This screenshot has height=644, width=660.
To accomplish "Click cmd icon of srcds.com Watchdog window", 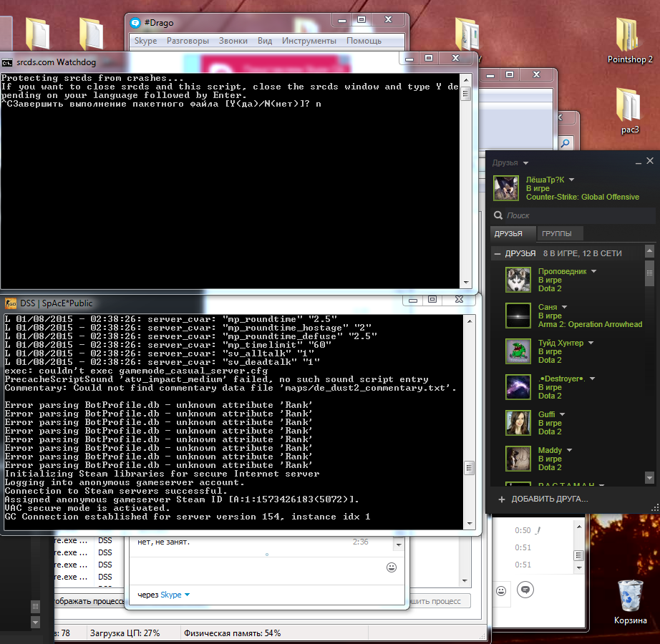I will point(6,63).
